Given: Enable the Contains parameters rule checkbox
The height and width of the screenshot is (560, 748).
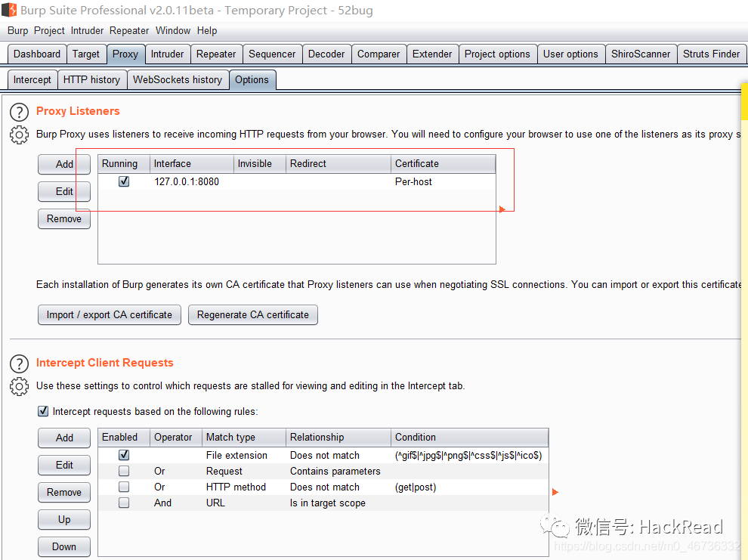Looking at the screenshot, I should 124,471.
